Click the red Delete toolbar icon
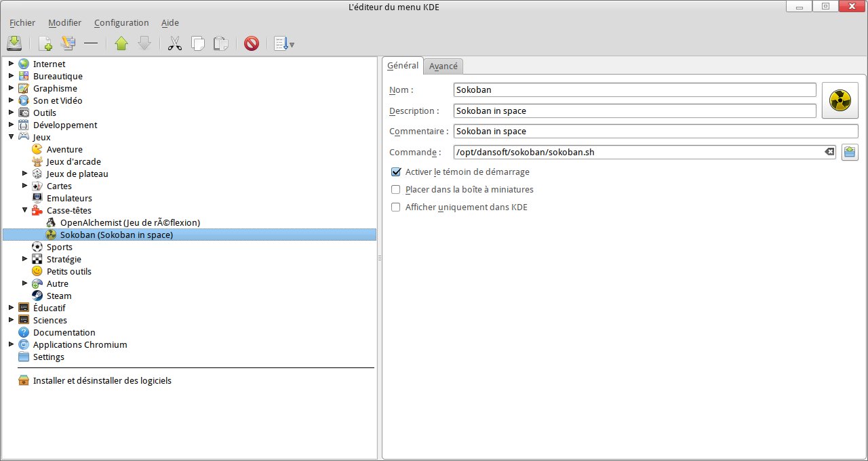Image resolution: width=868 pixels, height=461 pixels. pyautogui.click(x=252, y=43)
